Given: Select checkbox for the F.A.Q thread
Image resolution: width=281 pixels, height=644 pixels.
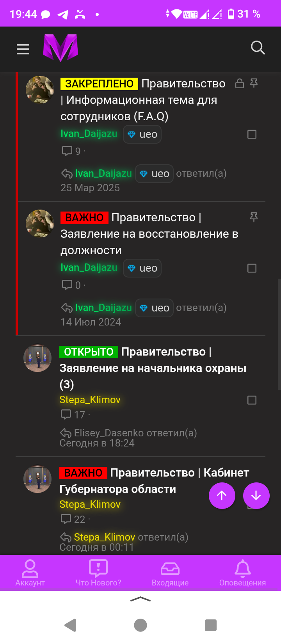Looking at the screenshot, I should point(252,134).
